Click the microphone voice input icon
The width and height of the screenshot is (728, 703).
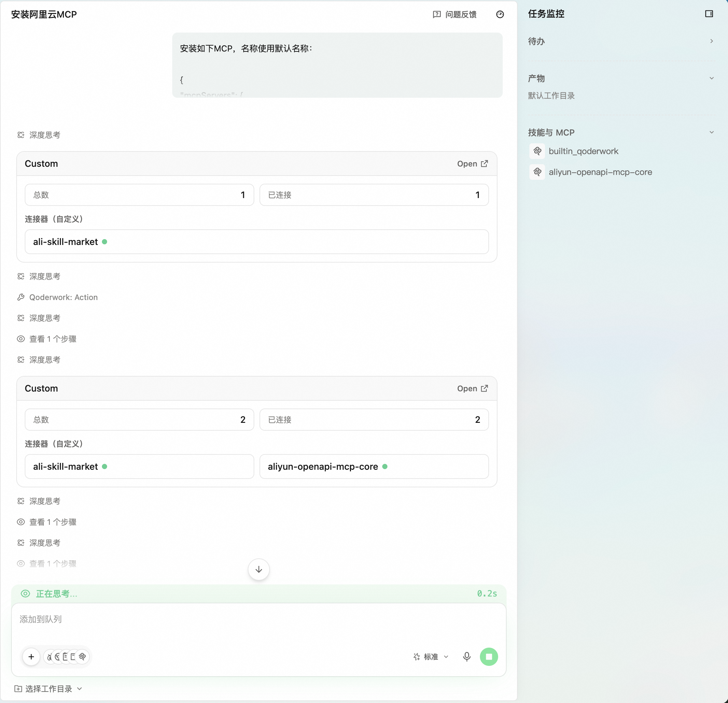[467, 657]
